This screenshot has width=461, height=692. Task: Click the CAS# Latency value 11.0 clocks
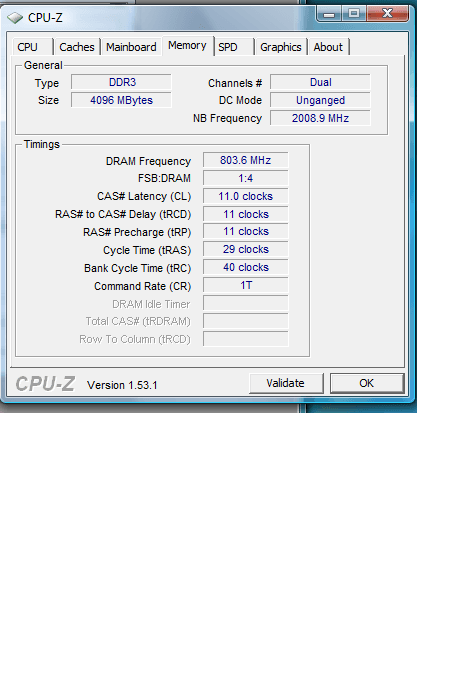[246, 196]
